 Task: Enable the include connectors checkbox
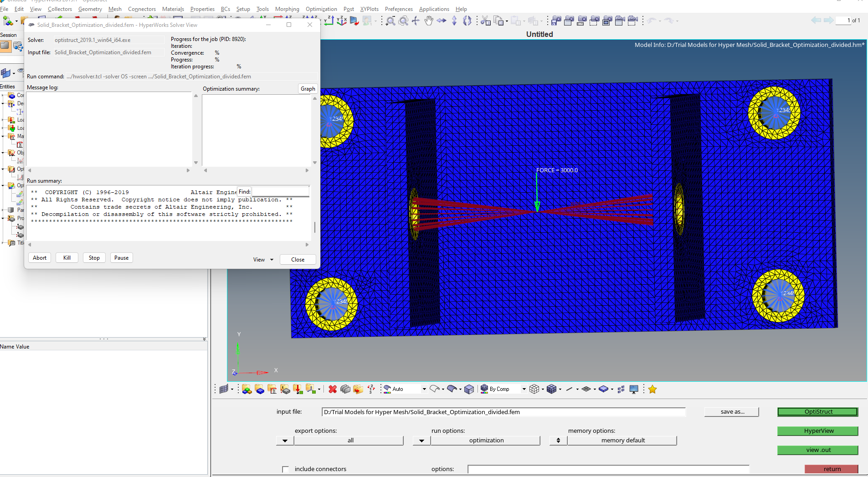(286, 469)
